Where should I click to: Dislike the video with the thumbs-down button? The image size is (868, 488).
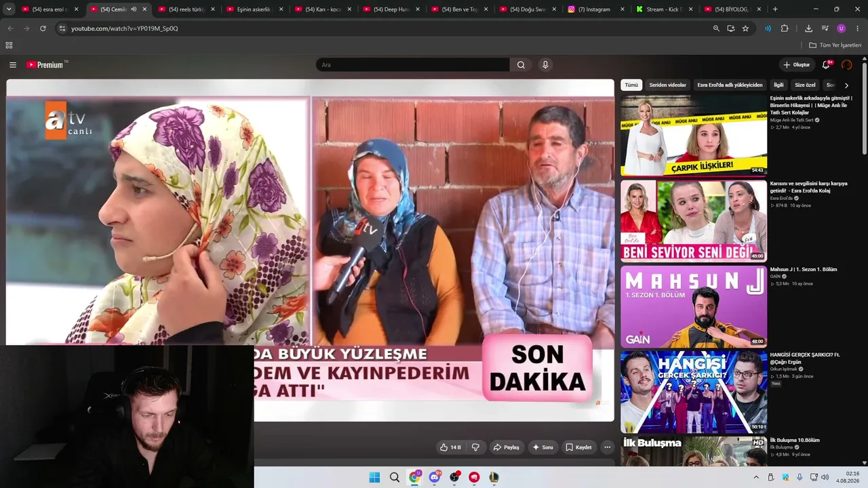(475, 447)
